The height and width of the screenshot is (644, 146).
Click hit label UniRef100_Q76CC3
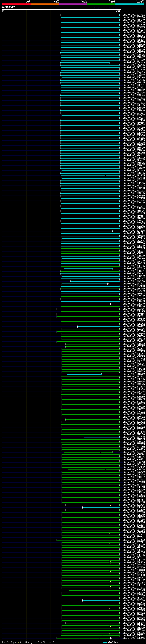point(134,30)
